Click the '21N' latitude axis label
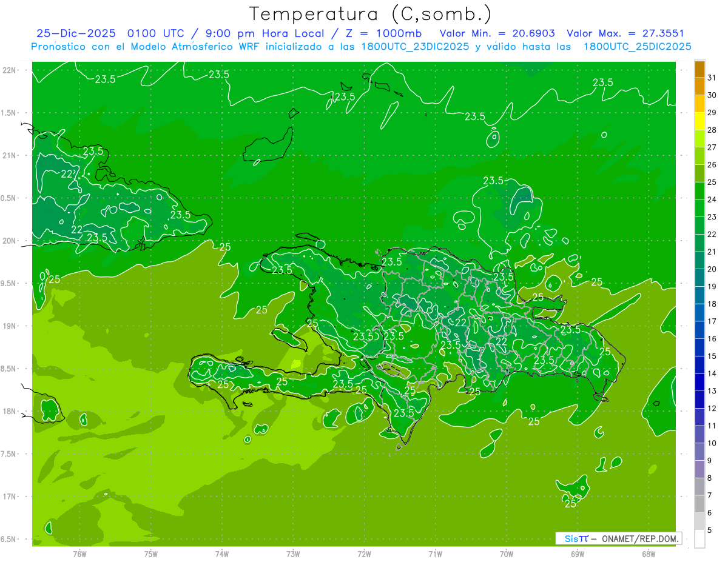Viewport: 728px width, 562px height. [x=10, y=155]
